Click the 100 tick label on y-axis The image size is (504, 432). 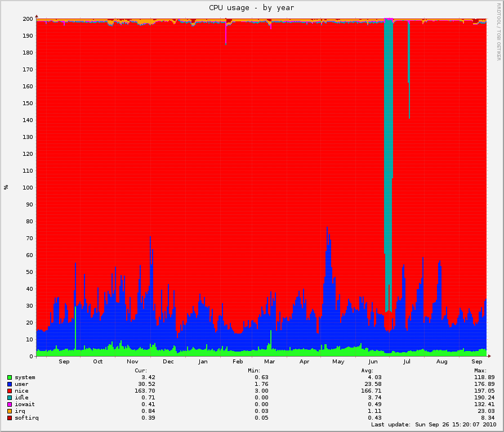(27, 188)
